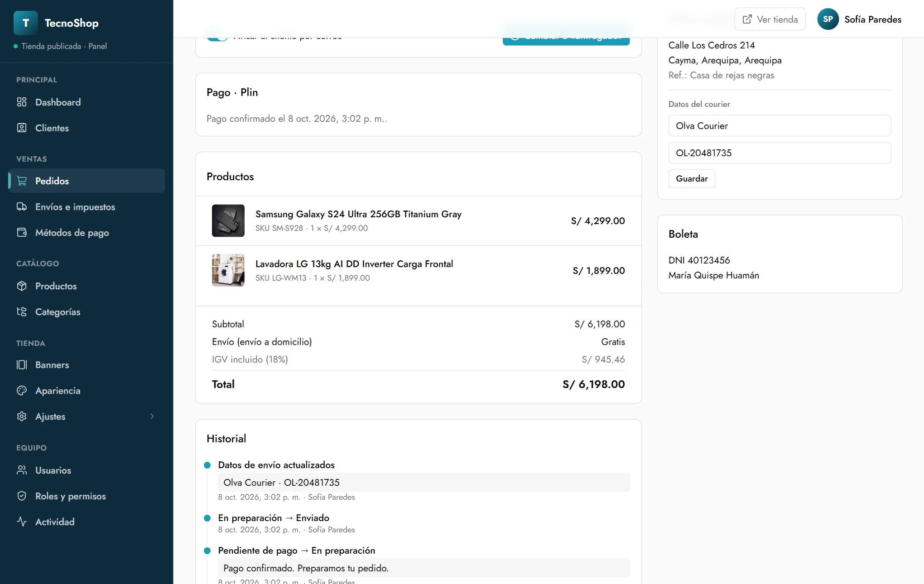Open the Dashboard menu item
This screenshot has height=584, width=924.
pos(87,102)
